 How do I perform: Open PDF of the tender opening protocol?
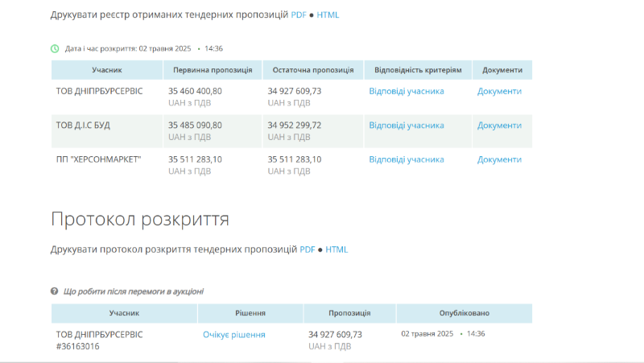(308, 250)
